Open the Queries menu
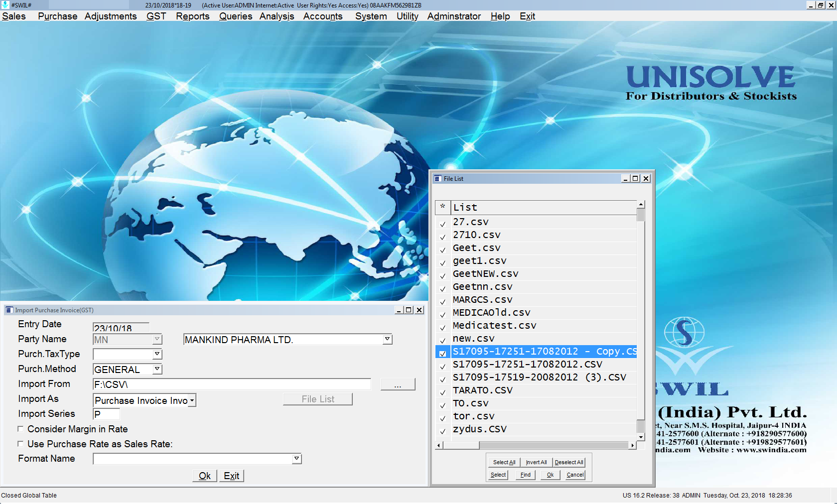Image resolution: width=837 pixels, height=504 pixels. (x=236, y=16)
